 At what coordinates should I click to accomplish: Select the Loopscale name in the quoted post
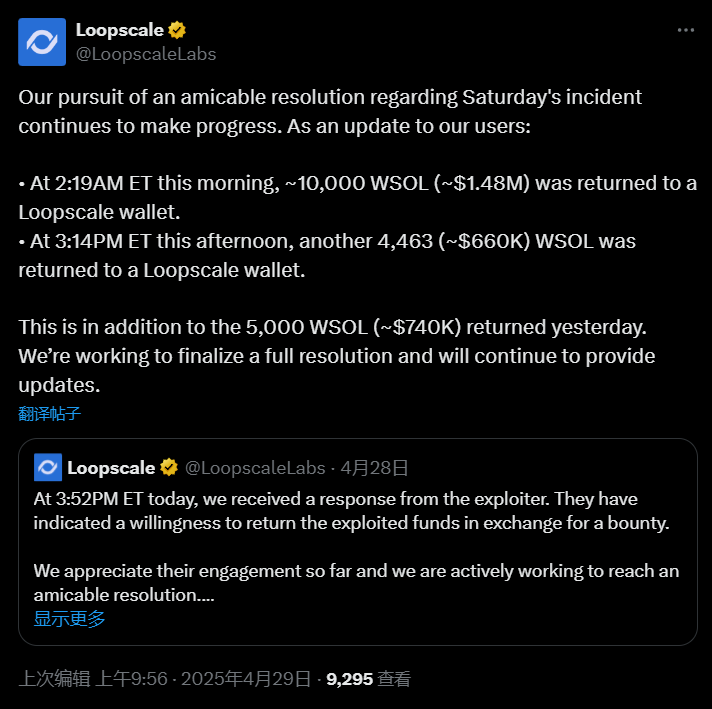[x=111, y=467]
